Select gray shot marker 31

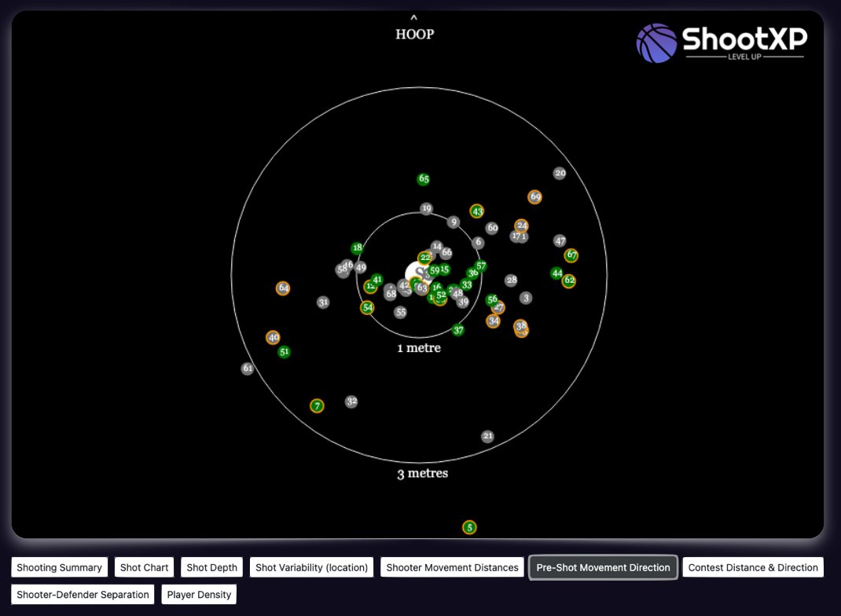coord(322,302)
